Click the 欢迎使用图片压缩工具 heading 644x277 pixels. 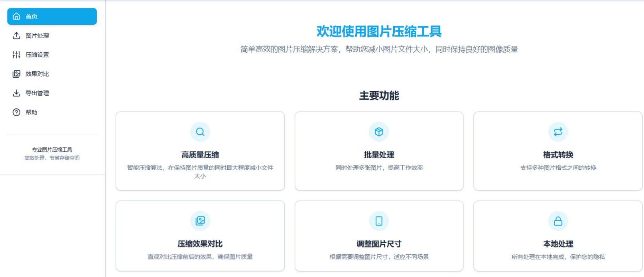[379, 31]
